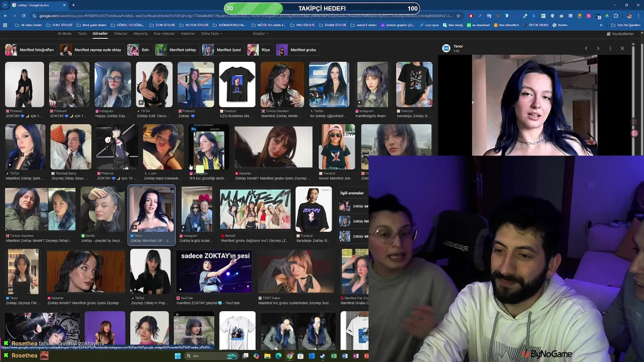Open the Manifest group photo from Muhalif
This screenshot has height=362, width=644.
pyautogui.click(x=255, y=209)
